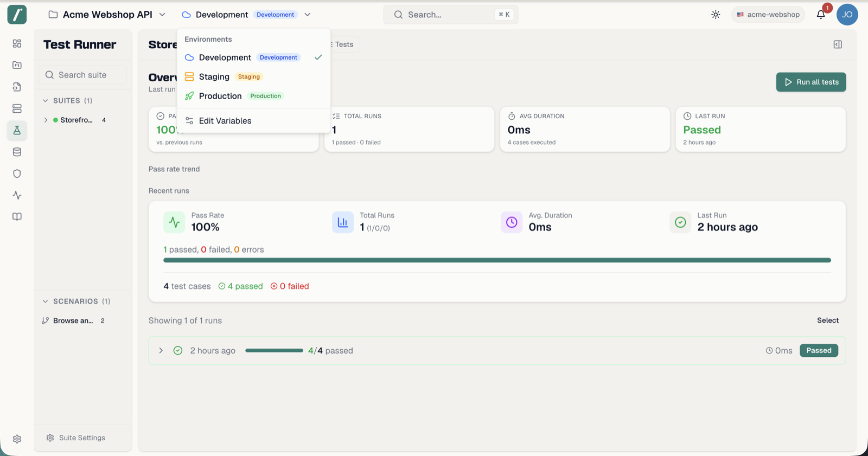Click the Pass Rate pulse icon
The width and height of the screenshot is (868, 456).
point(174,222)
